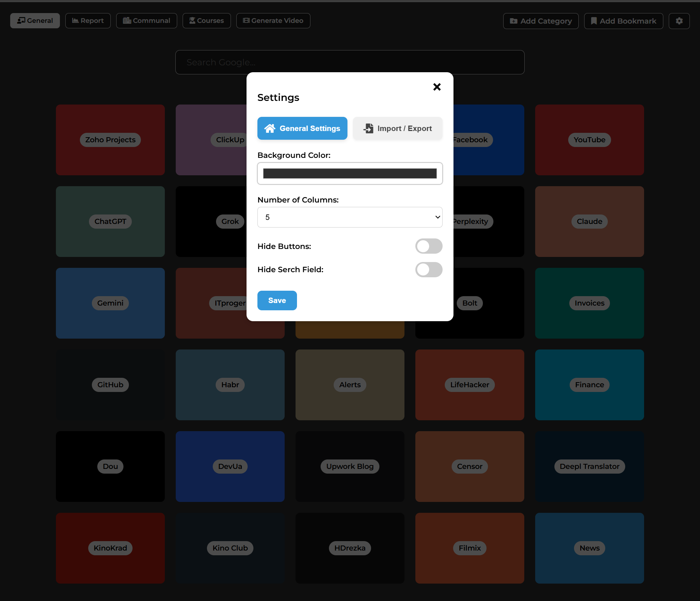This screenshot has width=700, height=601.
Task: Click the Import / Export file icon
Action: coord(368,128)
